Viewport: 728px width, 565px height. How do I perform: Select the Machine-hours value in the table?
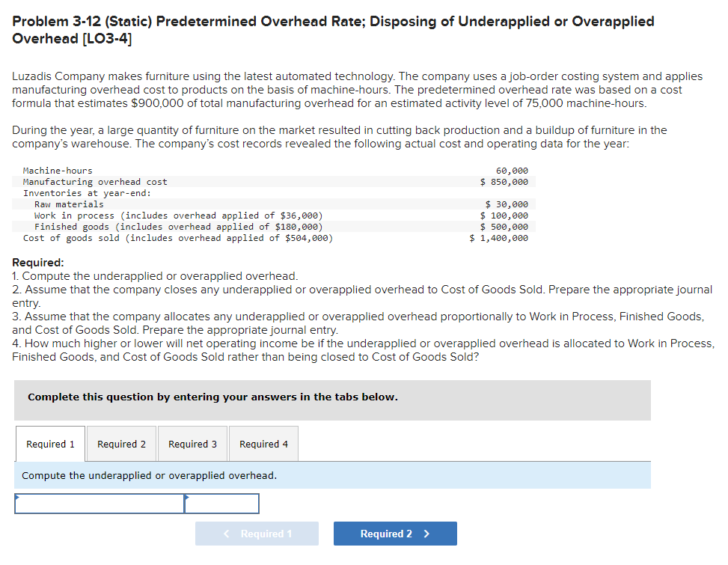(x=516, y=170)
